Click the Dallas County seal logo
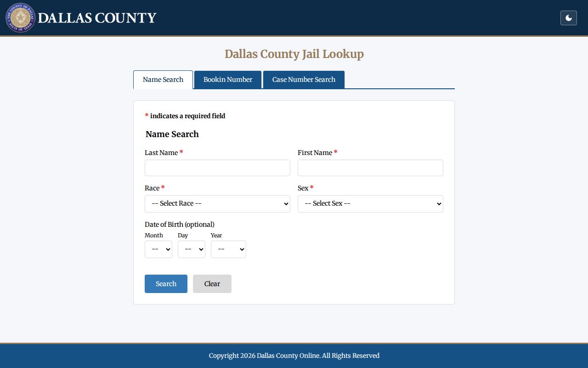This screenshot has width=588, height=368. 20,18
